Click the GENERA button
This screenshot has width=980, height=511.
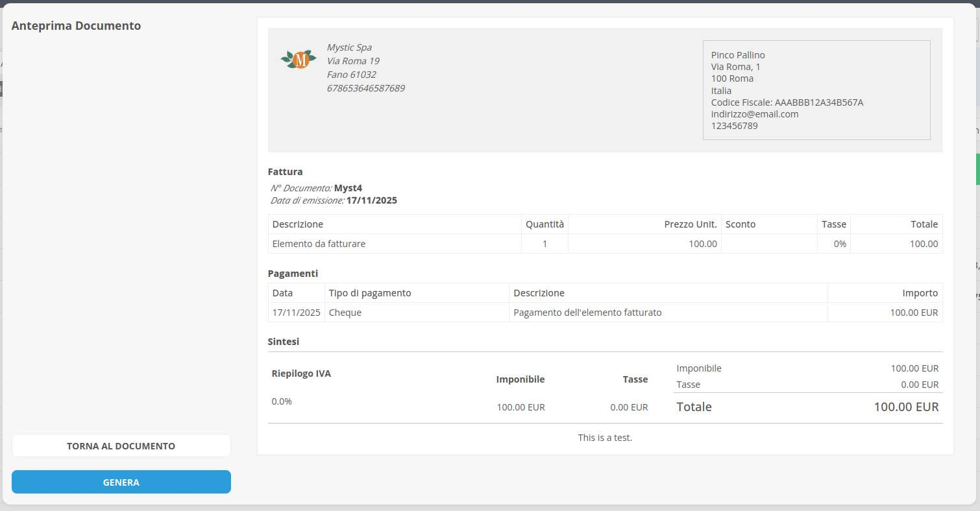[121, 482]
